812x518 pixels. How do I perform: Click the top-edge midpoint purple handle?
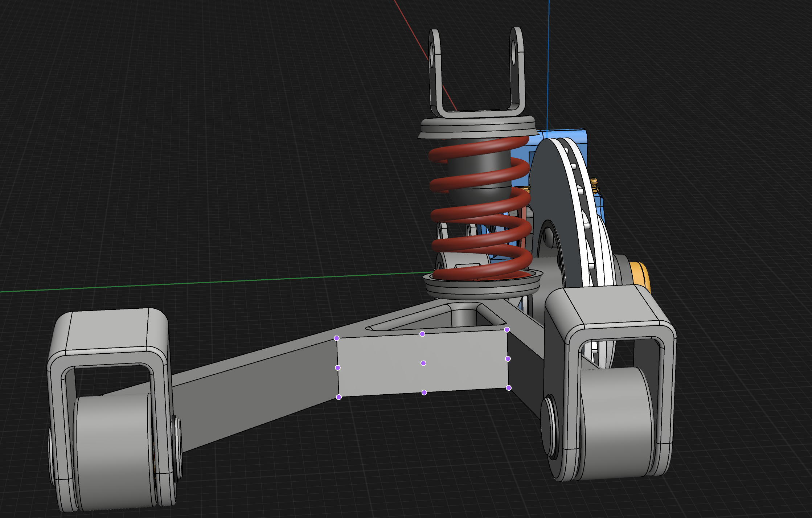[x=422, y=334]
